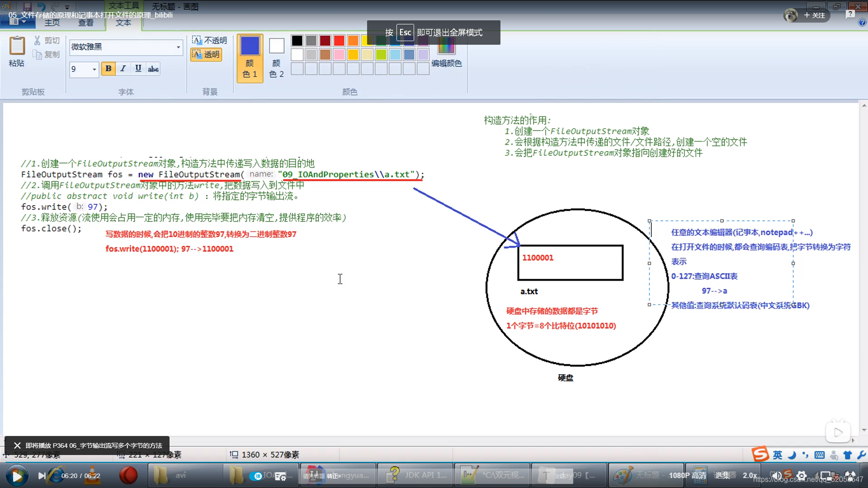Viewport: 868px width, 488px height.
Task: Toggle underline text formatting
Action: [x=138, y=69]
